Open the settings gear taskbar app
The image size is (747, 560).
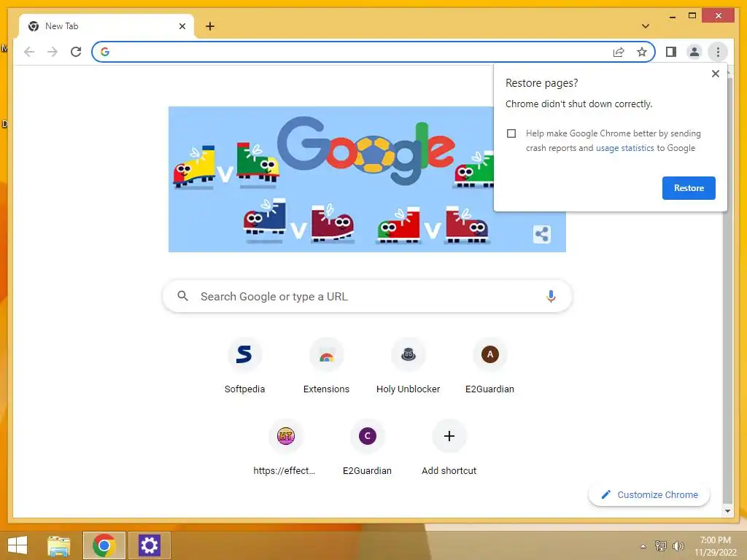[x=149, y=545]
